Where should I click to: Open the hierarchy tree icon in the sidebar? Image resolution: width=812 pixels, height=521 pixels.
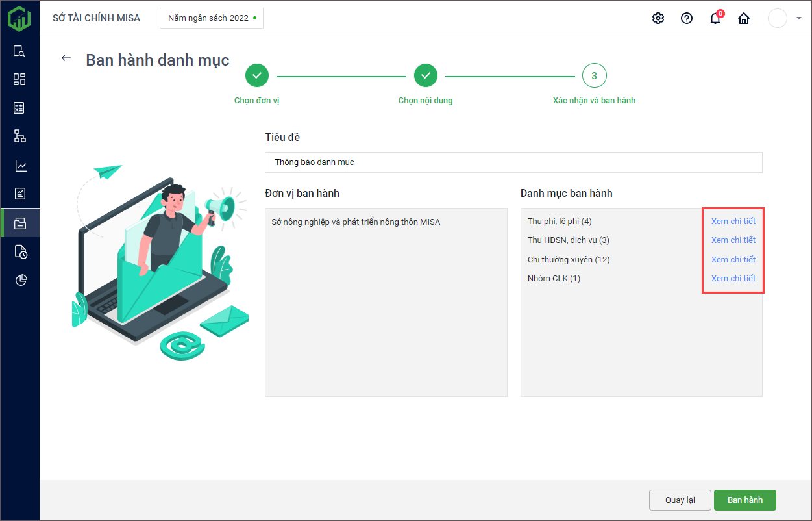click(19, 136)
